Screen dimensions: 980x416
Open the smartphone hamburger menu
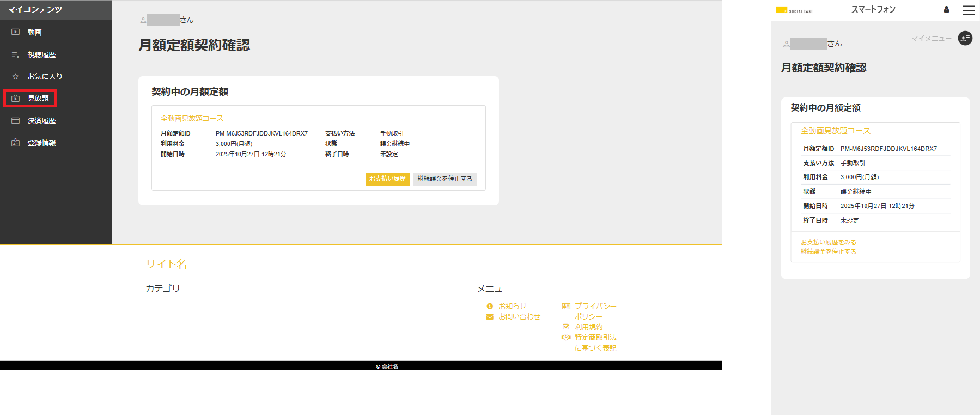[x=969, y=10]
